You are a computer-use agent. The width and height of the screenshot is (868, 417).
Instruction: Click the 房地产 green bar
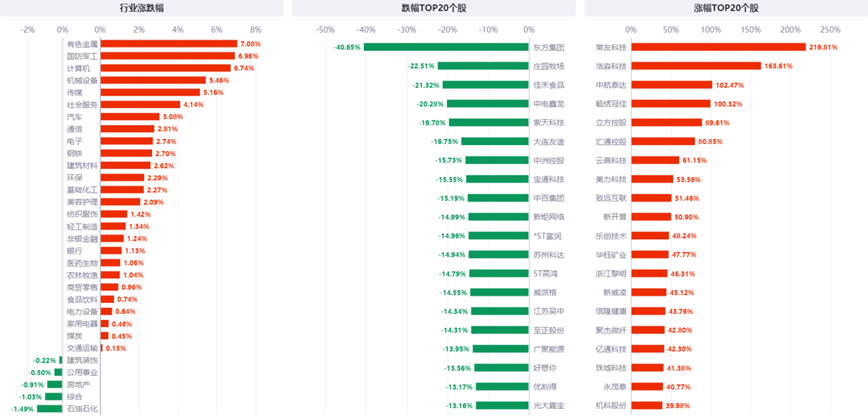tap(55, 385)
